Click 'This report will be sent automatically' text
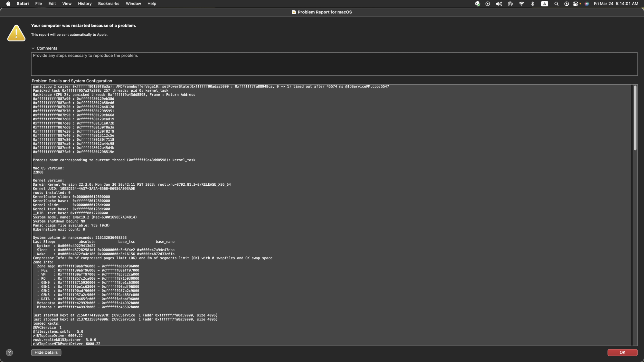Image resolution: width=644 pixels, height=362 pixels. coord(69,35)
